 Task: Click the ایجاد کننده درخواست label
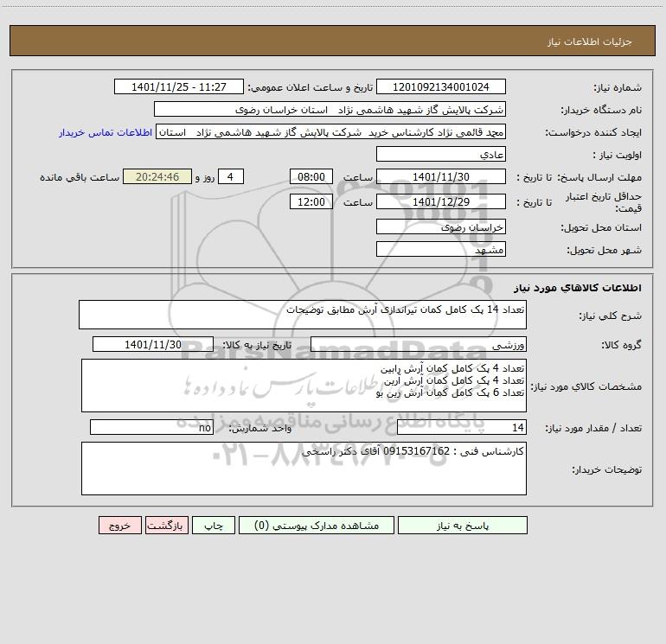593,132
